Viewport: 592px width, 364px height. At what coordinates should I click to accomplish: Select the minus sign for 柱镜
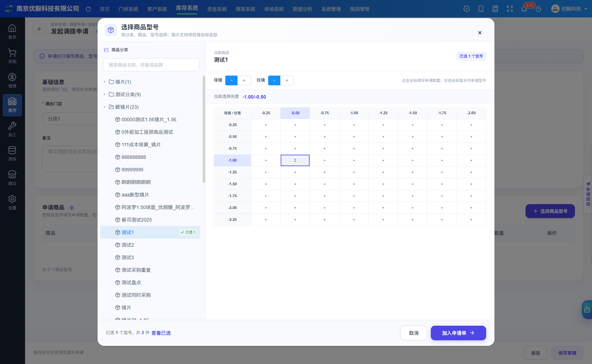tap(274, 80)
